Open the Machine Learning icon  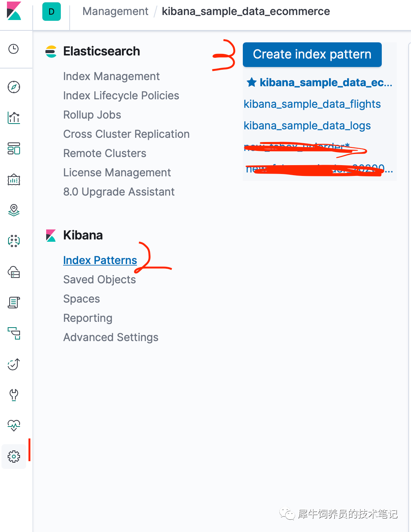tap(14, 241)
